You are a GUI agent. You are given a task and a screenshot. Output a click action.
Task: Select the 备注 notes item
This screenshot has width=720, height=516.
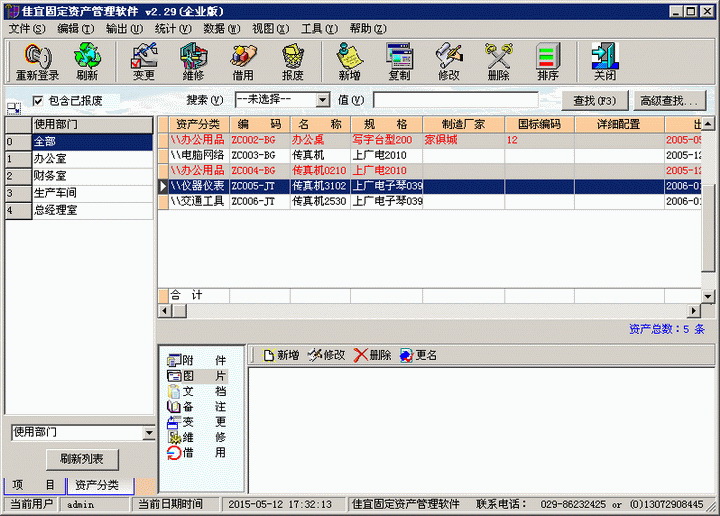197,407
